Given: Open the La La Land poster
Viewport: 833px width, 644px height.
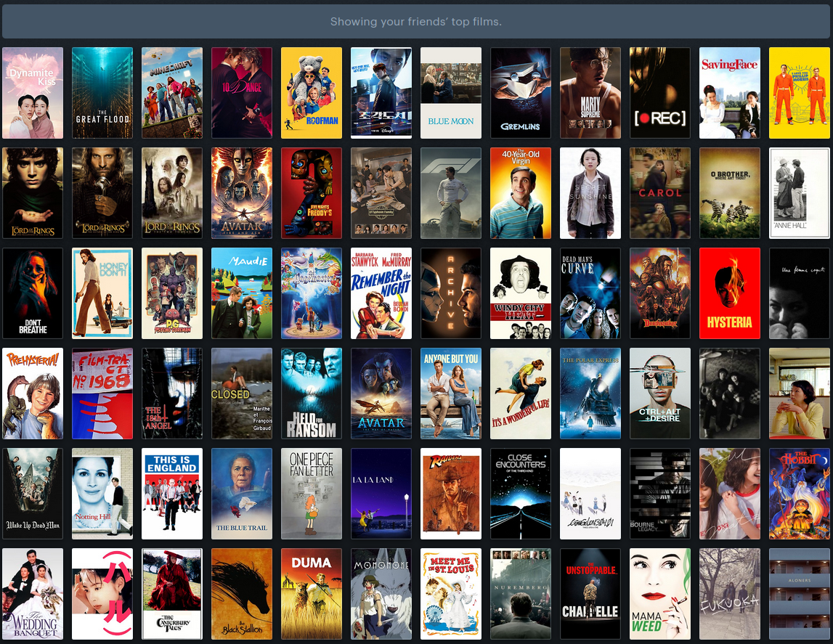Looking at the screenshot, I should [381, 494].
